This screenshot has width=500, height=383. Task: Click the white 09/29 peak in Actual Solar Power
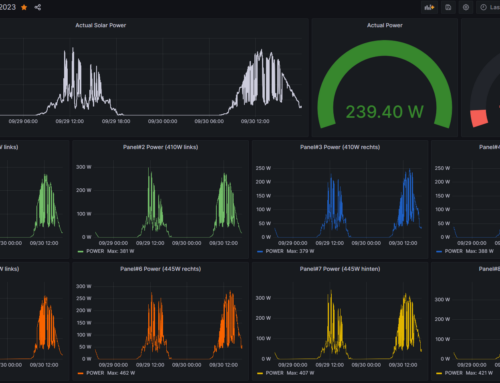[x=73, y=50]
